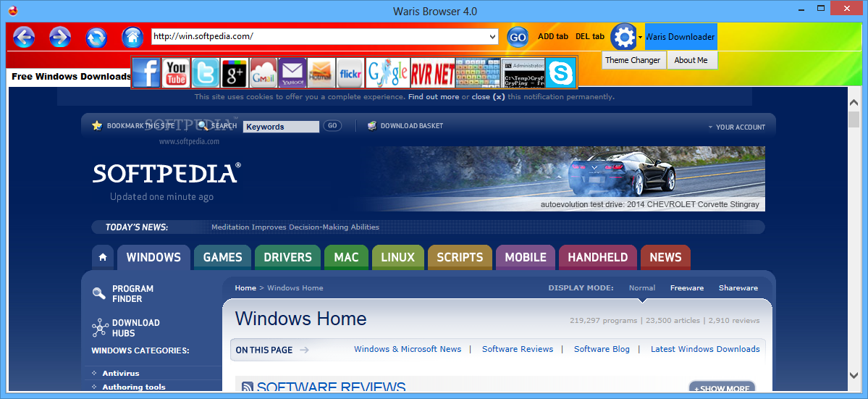This screenshot has height=399, width=868.
Task: Close the cookie notification with close (x)
Action: [x=488, y=97]
